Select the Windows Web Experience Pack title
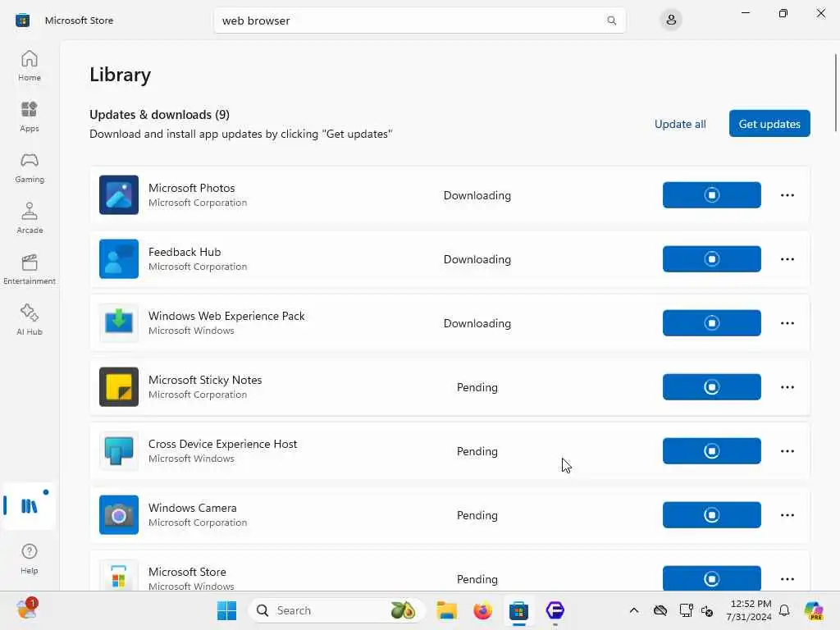Screen dimensions: 840x630 [x=226, y=316]
